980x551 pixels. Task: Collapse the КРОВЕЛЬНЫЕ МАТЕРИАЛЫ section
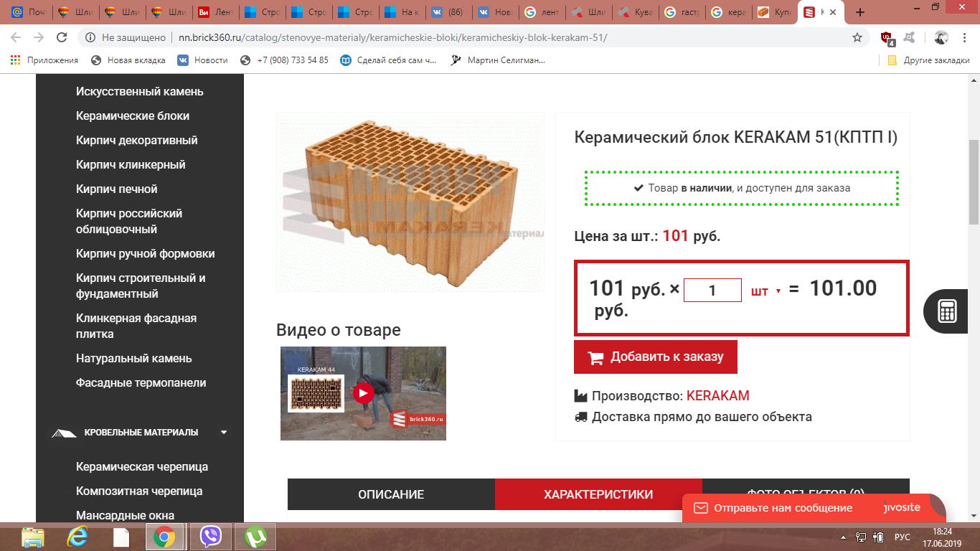(x=224, y=433)
